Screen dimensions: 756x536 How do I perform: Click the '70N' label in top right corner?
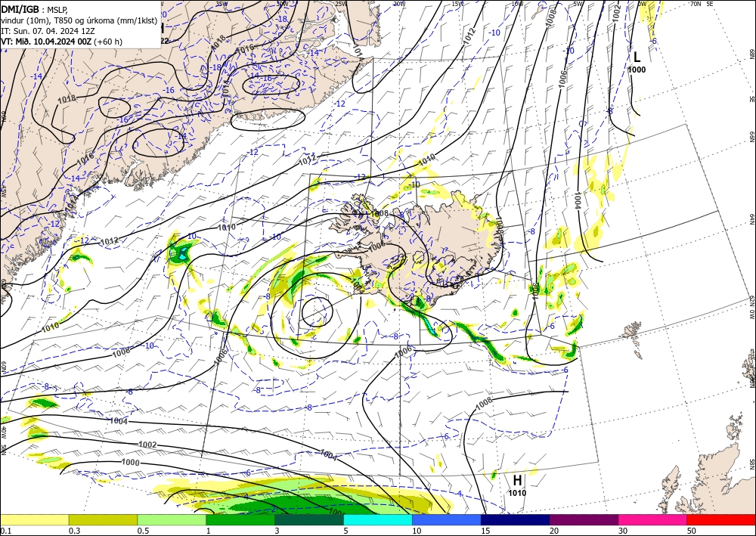[696, 3]
